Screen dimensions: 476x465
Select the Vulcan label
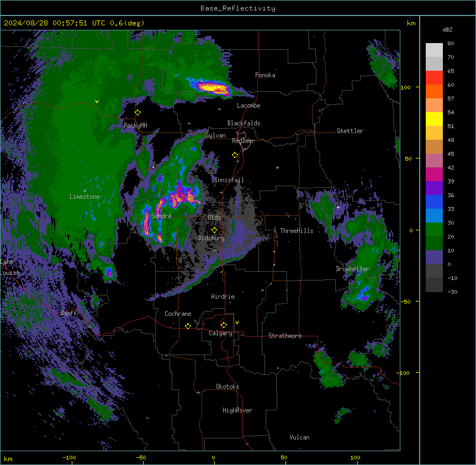(x=299, y=437)
